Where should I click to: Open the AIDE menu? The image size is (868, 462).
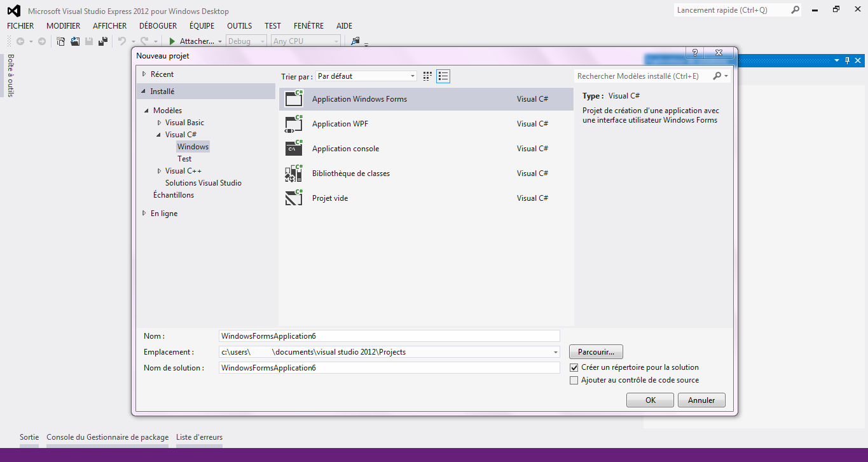(x=345, y=26)
